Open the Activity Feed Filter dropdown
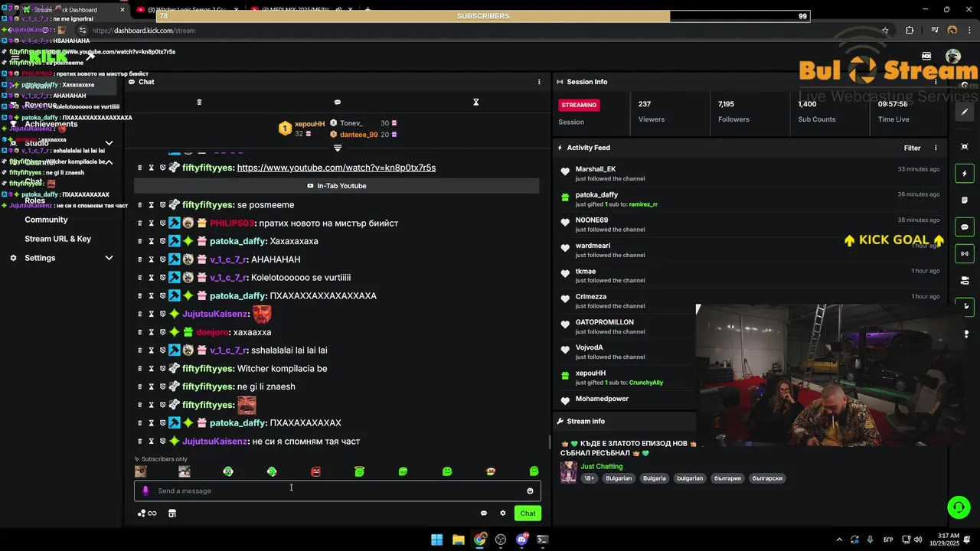 coord(912,148)
